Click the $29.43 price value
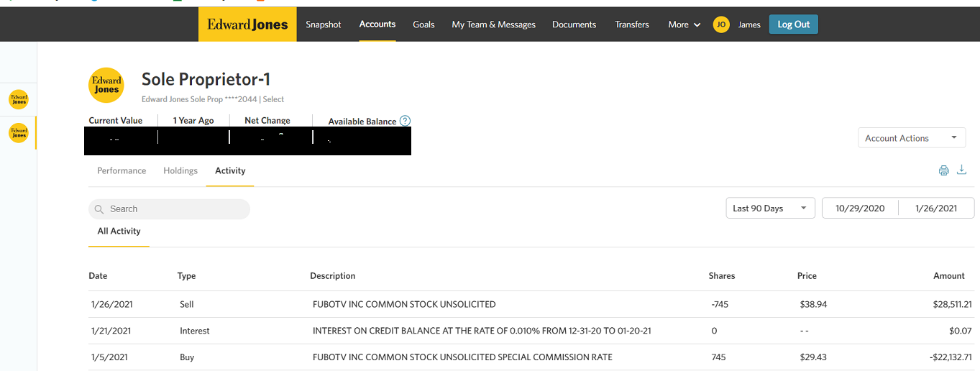Image resolution: width=980 pixels, height=371 pixels. [x=813, y=357]
